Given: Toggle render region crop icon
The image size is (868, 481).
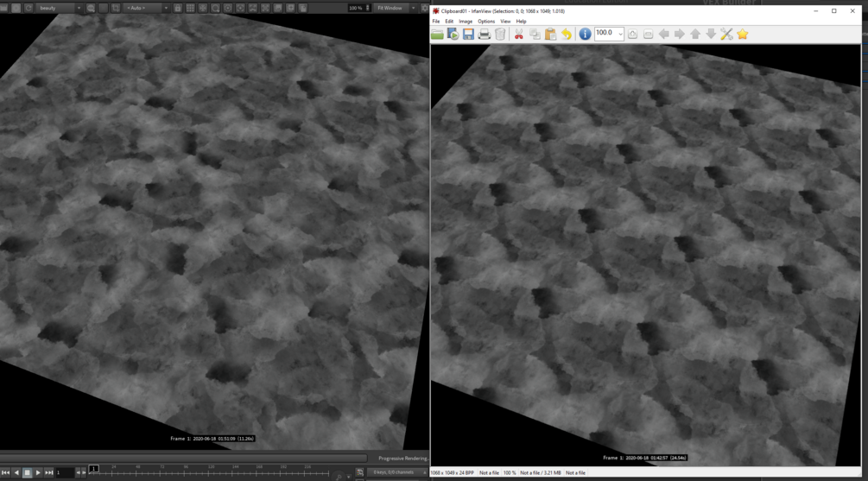Looking at the screenshot, I should click(x=116, y=8).
